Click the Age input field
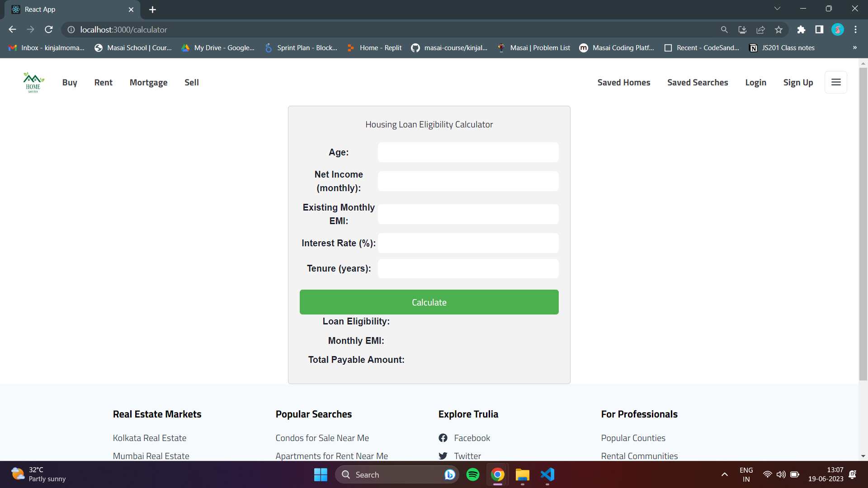Image resolution: width=868 pixels, height=488 pixels. [468, 152]
